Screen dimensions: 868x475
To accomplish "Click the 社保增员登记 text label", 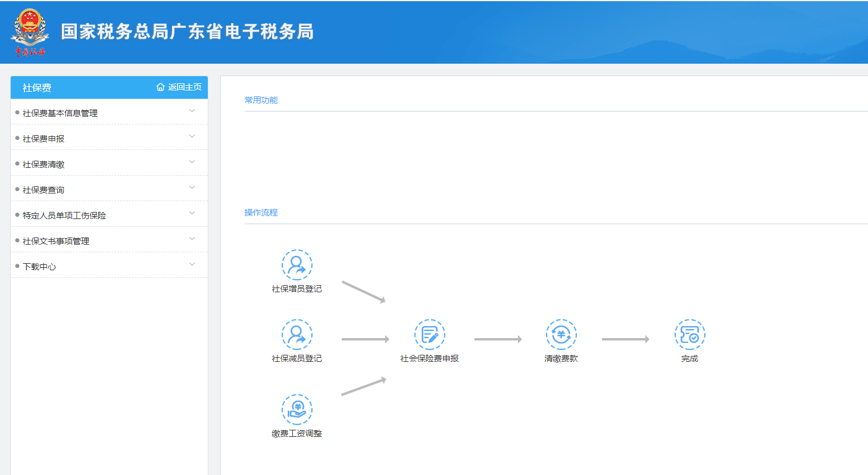I will coord(296,289).
